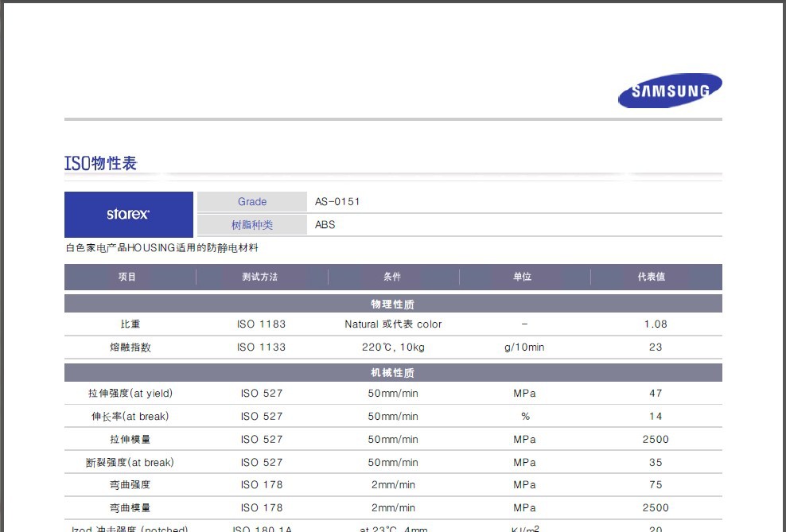Select the AS-0151 grade value
The height and width of the screenshot is (532, 786).
[x=337, y=202]
